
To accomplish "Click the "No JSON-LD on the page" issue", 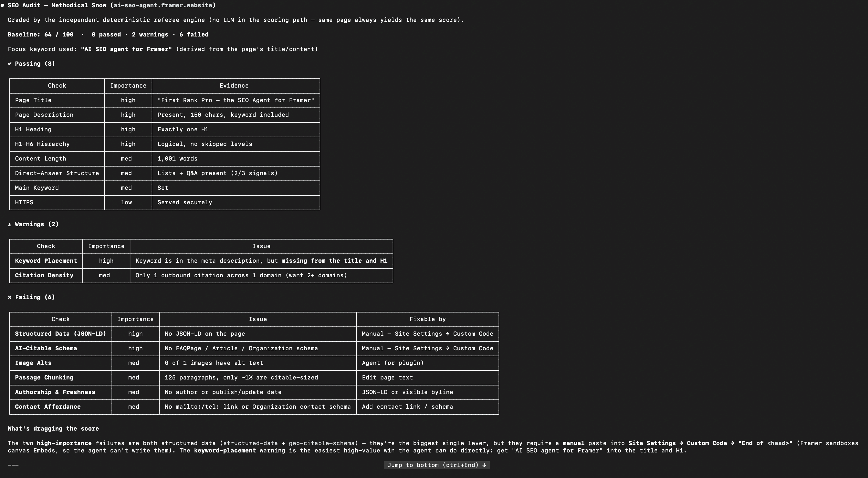I will pyautogui.click(x=258, y=334).
